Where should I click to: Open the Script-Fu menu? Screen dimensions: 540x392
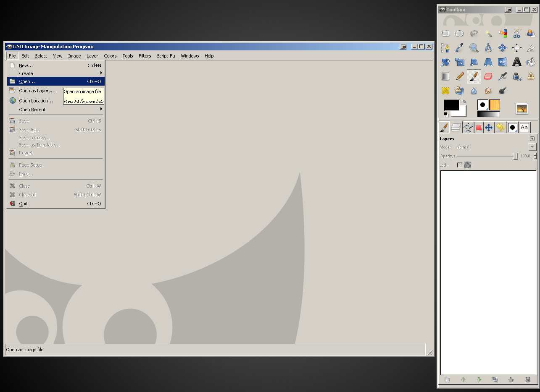(x=166, y=56)
